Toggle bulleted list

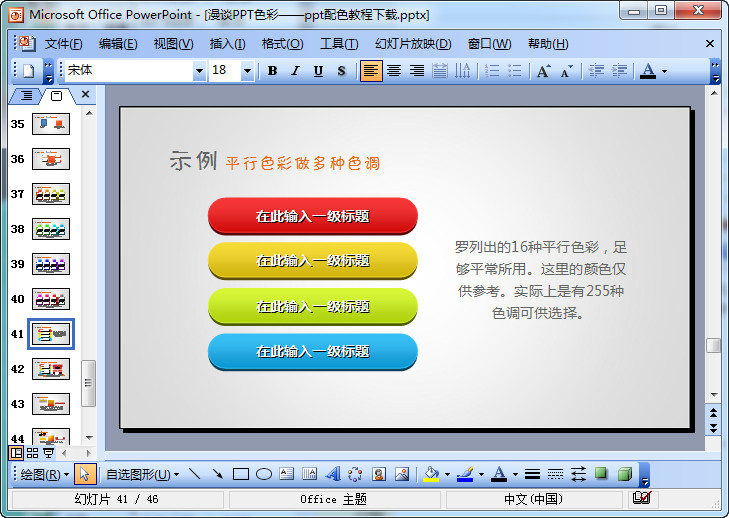(x=515, y=71)
